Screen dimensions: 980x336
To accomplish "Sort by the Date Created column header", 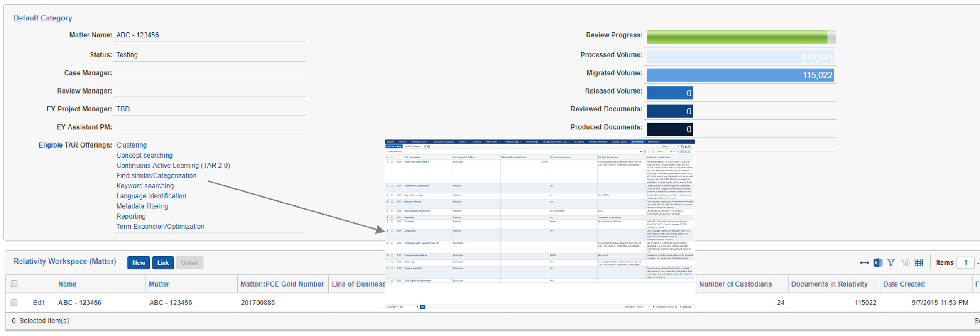I will coord(904,284).
